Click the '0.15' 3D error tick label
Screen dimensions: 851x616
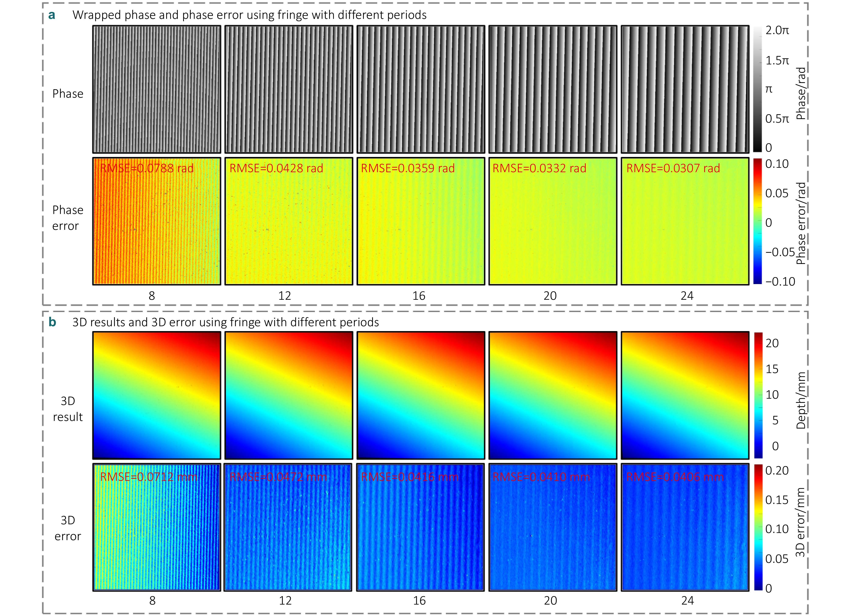coord(777,500)
